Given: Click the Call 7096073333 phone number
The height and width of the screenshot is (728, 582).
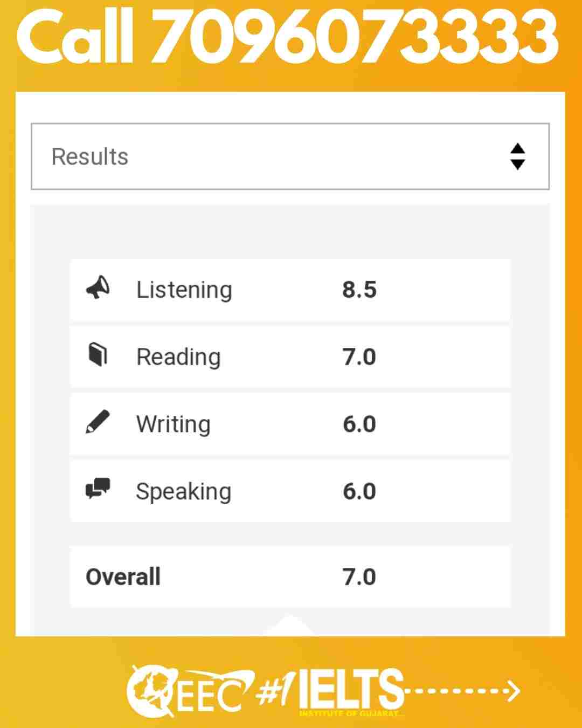Looking at the screenshot, I should click(288, 37).
